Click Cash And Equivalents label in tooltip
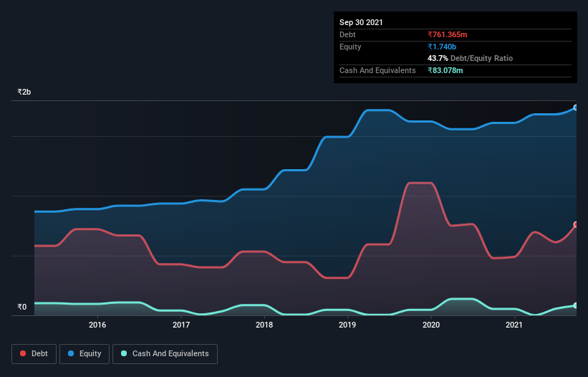The height and width of the screenshot is (377, 588). pyautogui.click(x=377, y=70)
